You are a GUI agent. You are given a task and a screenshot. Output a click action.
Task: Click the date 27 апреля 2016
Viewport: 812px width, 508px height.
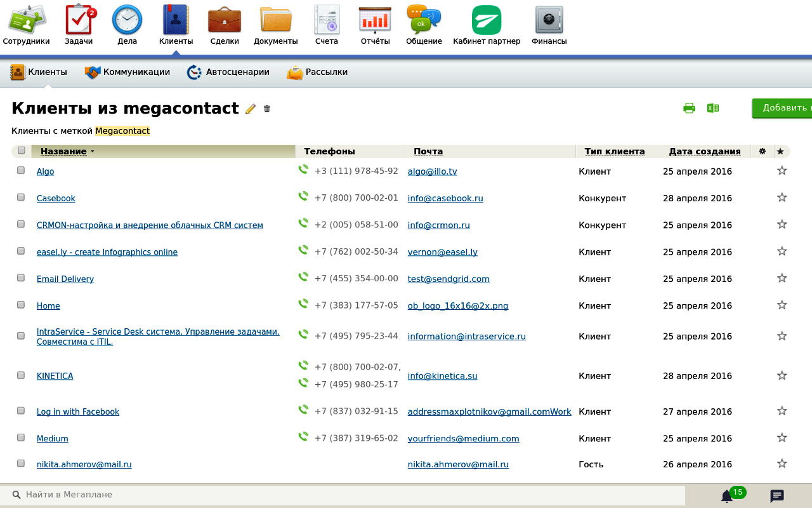pyautogui.click(x=697, y=412)
